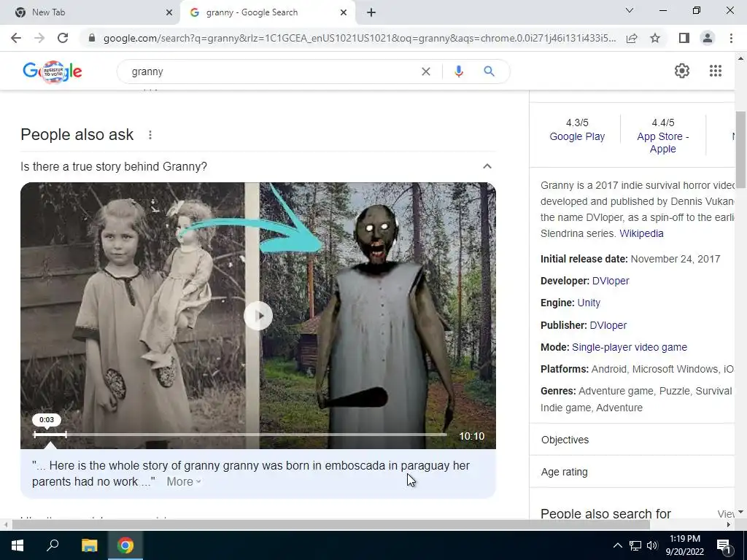This screenshot has height=560, width=747.
Task: Click the padlock site info icon
Action: (93, 38)
